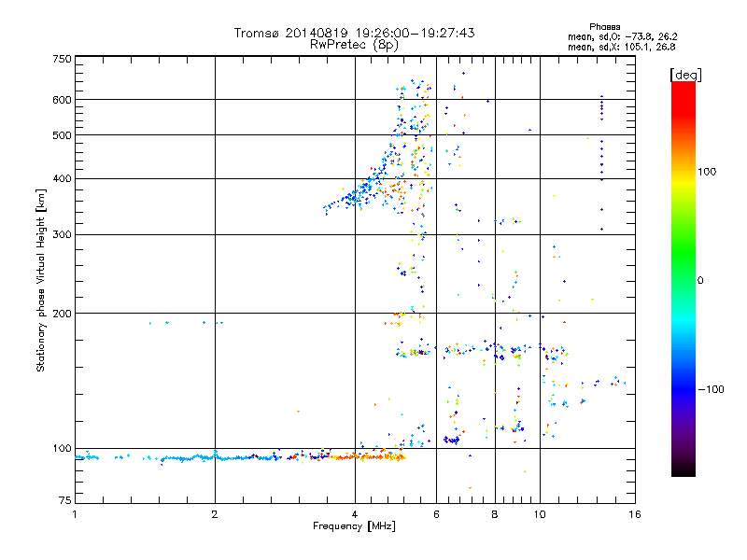The image size is (747, 560).
Task: Click the phase colorbar
Action: tap(684, 278)
